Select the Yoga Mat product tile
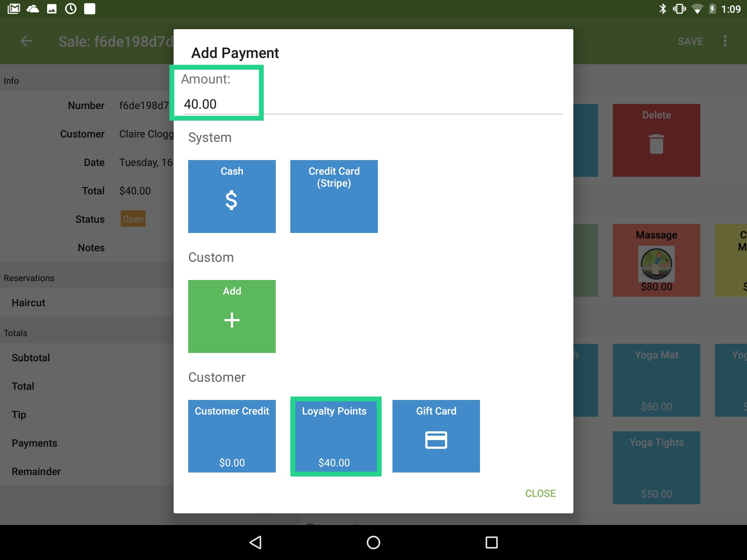This screenshot has width=747, height=560. 656,380
